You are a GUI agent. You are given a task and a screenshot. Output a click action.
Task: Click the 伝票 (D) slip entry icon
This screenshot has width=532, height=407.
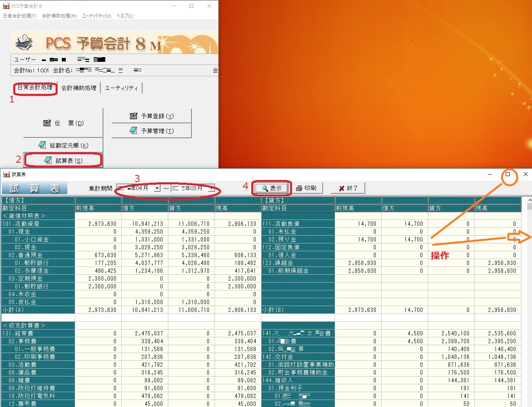coord(47,123)
